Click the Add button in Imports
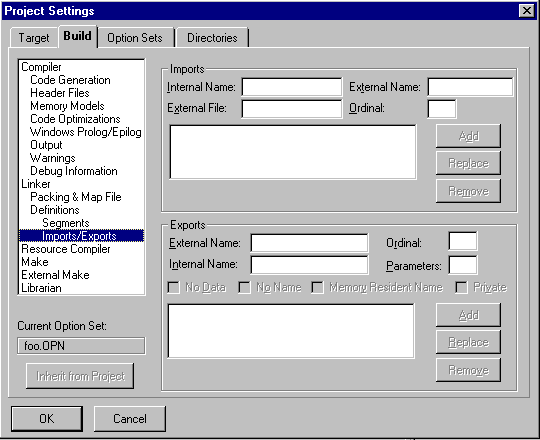The image size is (540, 440). pyautogui.click(x=468, y=136)
